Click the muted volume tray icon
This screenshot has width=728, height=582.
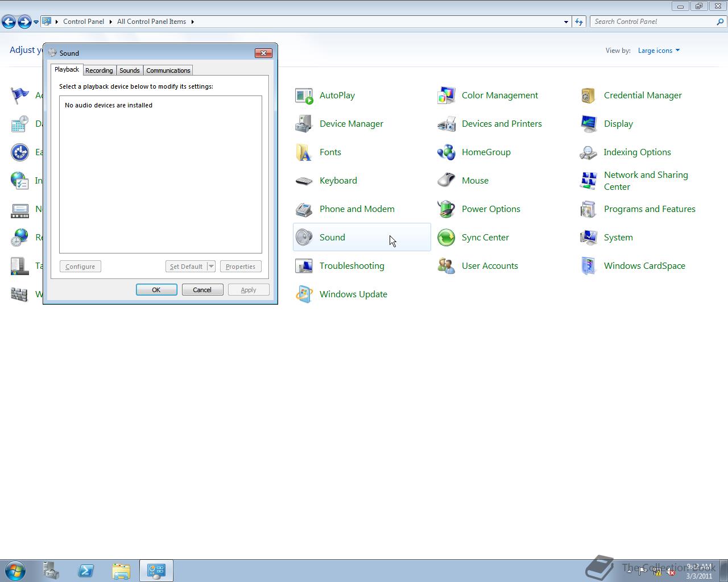671,572
